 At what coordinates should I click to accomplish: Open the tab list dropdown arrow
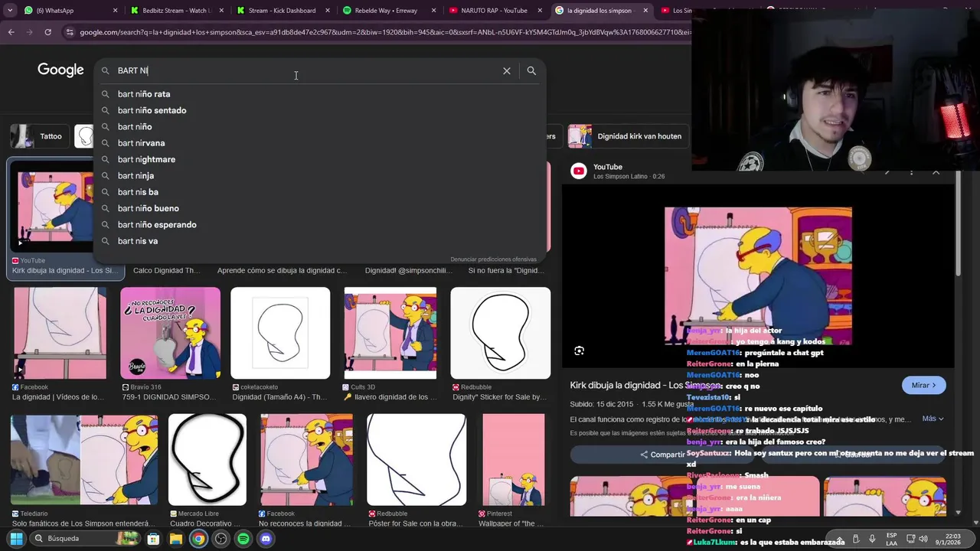coord(10,11)
